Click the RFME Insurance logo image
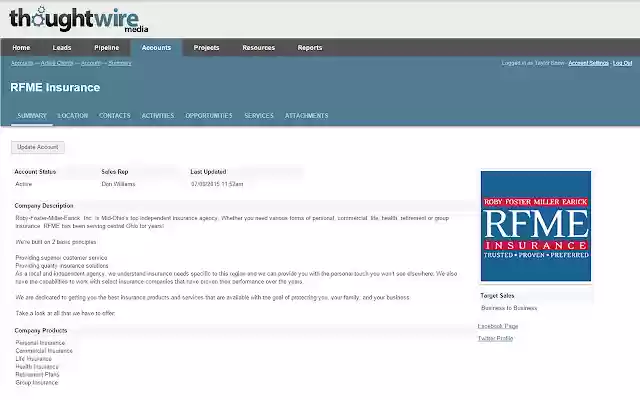 click(x=536, y=226)
